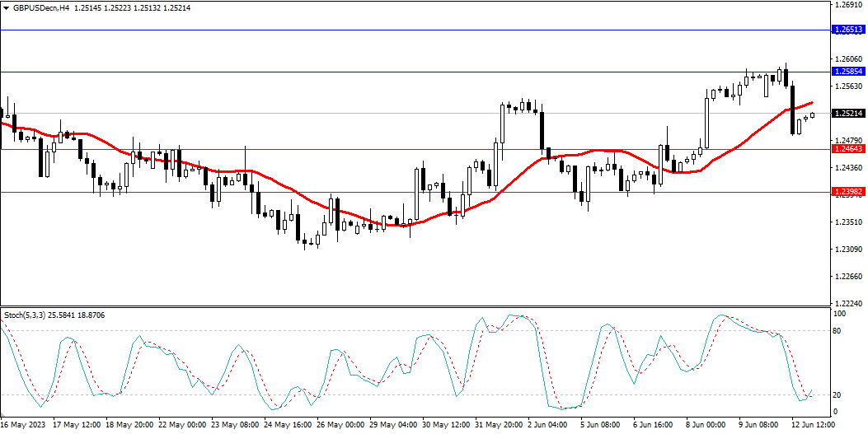Select the red 1.23982 price label
This screenshot has width=868, height=434.
click(x=848, y=191)
